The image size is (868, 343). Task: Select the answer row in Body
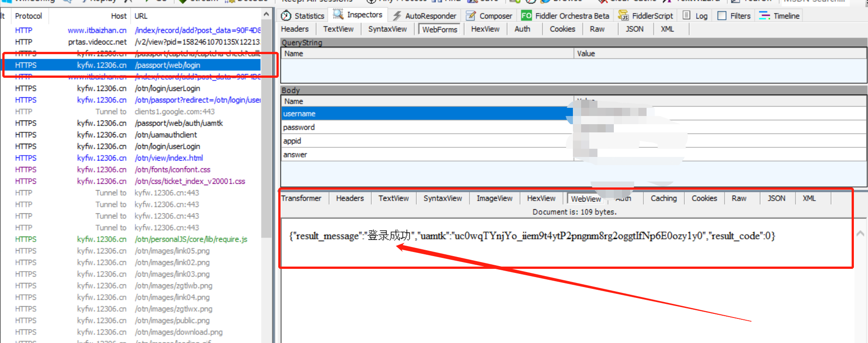click(x=574, y=155)
